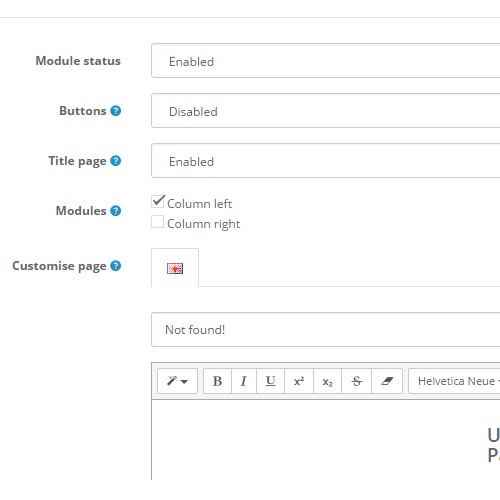
Task: Apply Subscript formatting
Action: [327, 381]
